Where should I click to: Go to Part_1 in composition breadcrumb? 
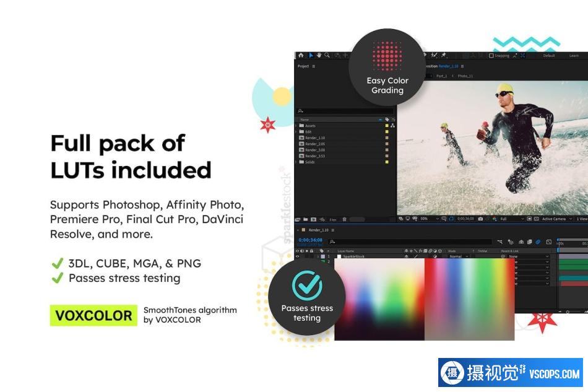click(x=441, y=76)
